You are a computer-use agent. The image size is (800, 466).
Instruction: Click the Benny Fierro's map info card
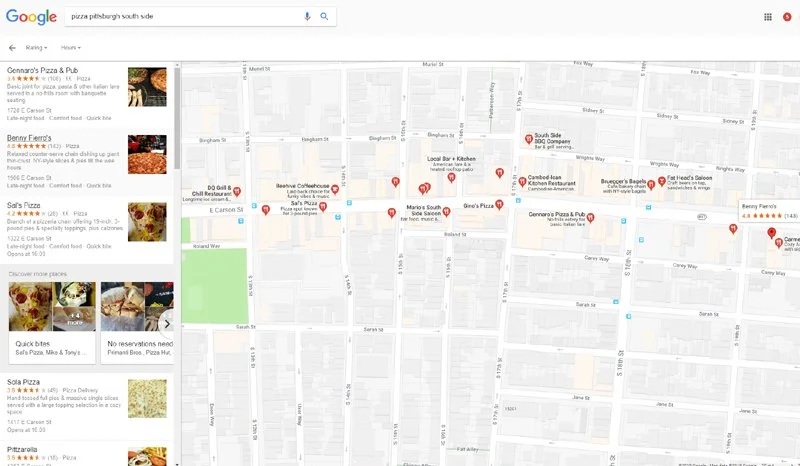(769, 211)
